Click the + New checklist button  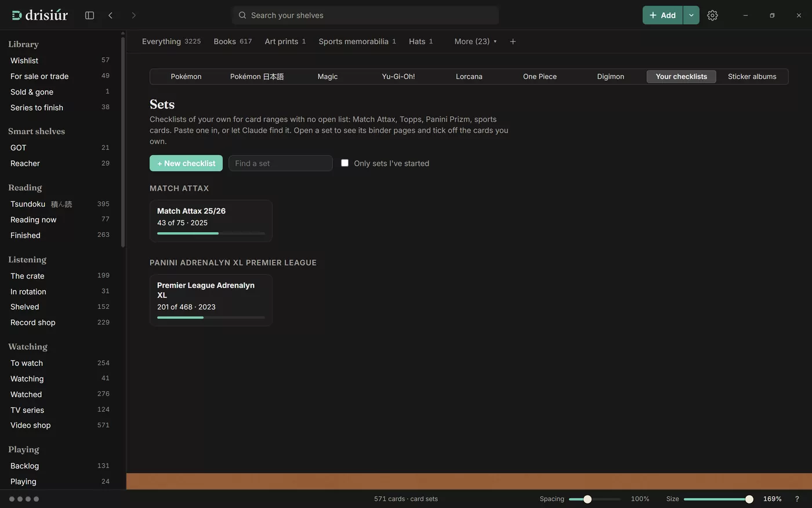(x=186, y=163)
